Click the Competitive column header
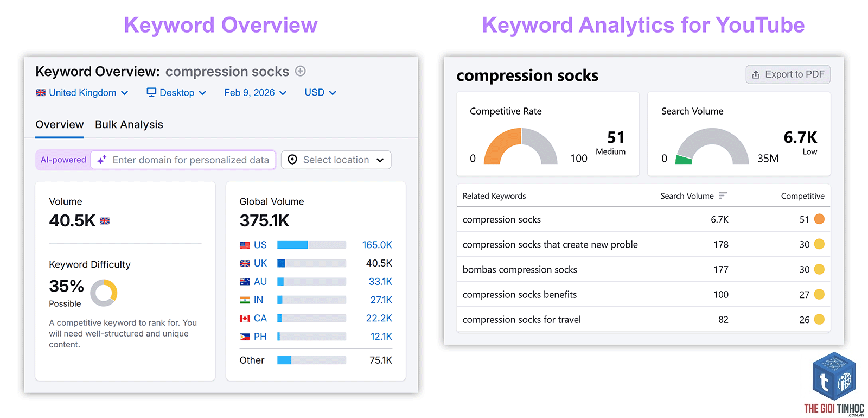868x418 pixels. click(x=802, y=196)
